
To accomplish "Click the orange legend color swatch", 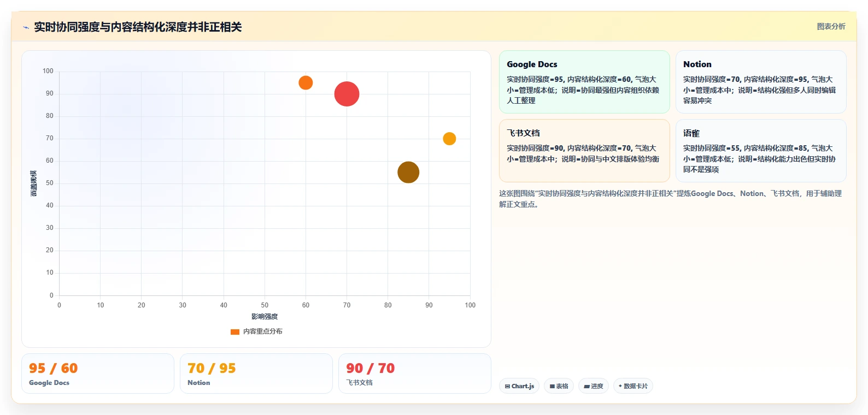I will tap(235, 331).
